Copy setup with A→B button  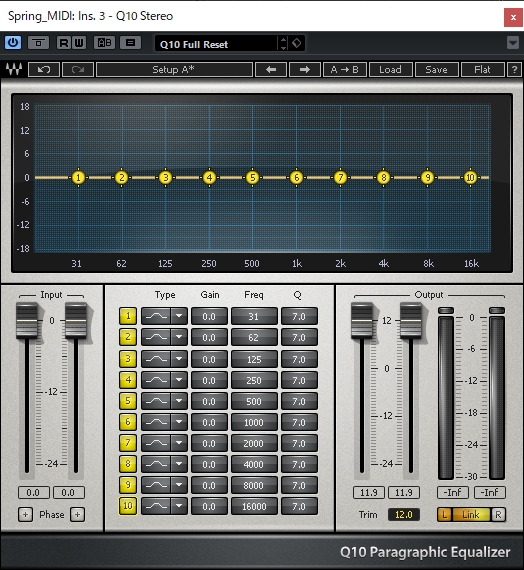pyautogui.click(x=344, y=69)
